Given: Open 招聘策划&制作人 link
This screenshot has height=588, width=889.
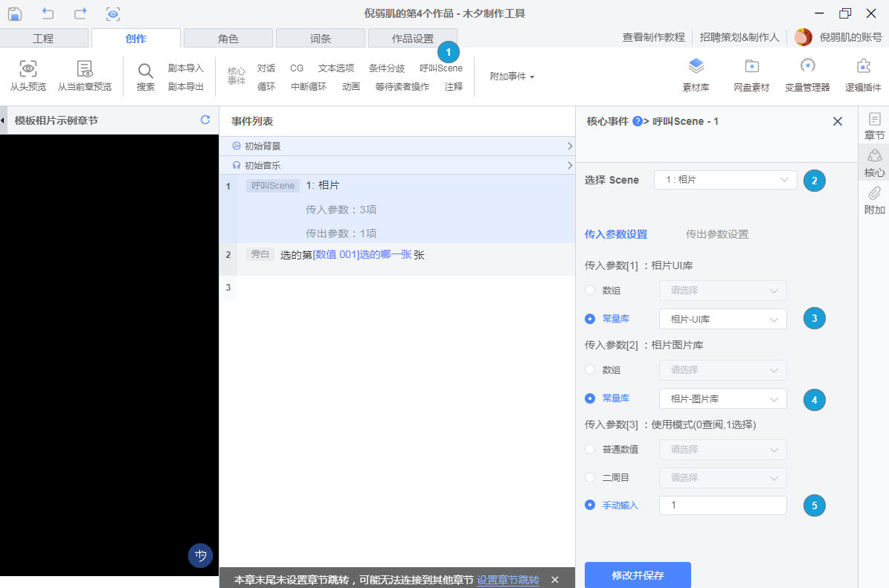Looking at the screenshot, I should point(739,37).
